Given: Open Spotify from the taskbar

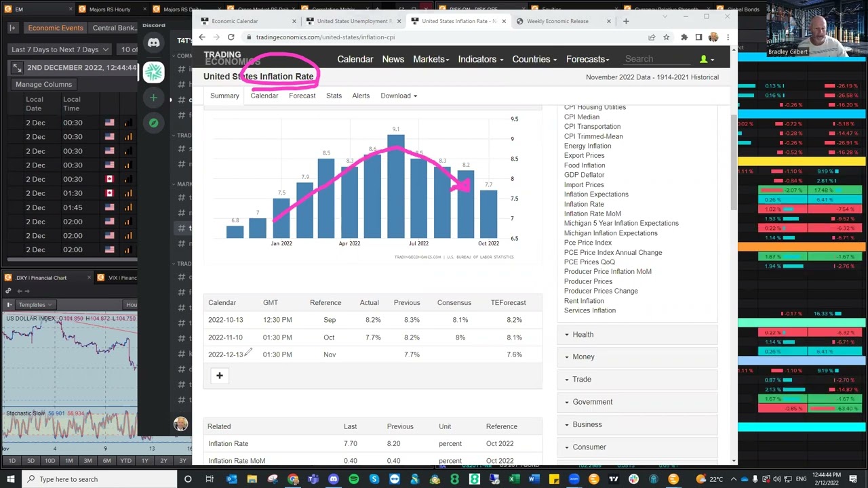Looking at the screenshot, I should 354,479.
